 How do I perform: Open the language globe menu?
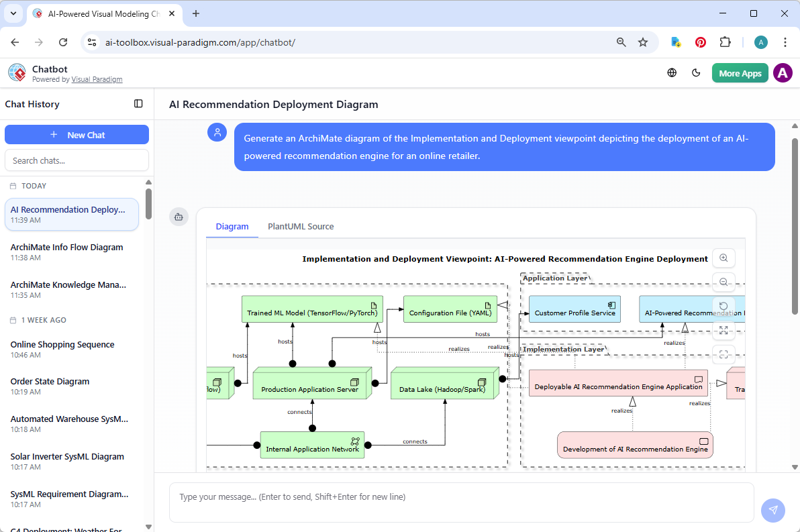pos(672,72)
